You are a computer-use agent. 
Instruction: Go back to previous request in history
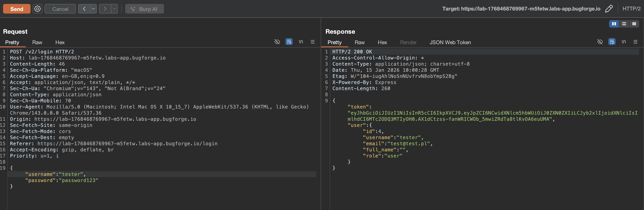point(84,9)
